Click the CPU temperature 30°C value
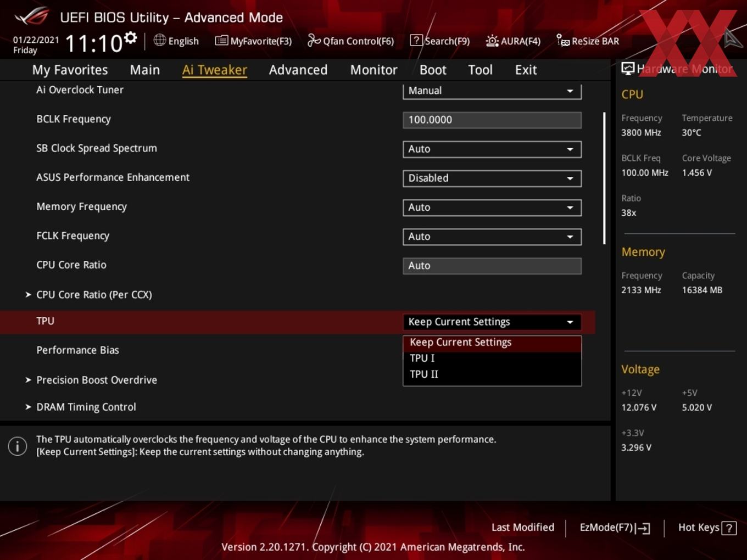The image size is (747, 560). 692,133
